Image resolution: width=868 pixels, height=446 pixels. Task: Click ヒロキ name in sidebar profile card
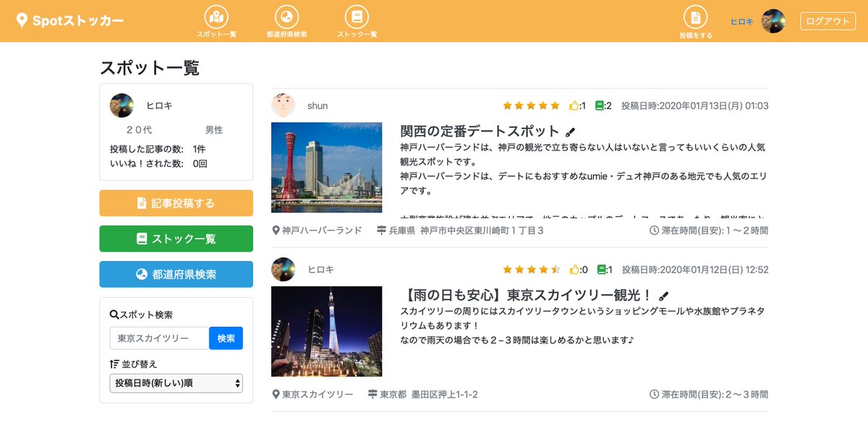(159, 106)
